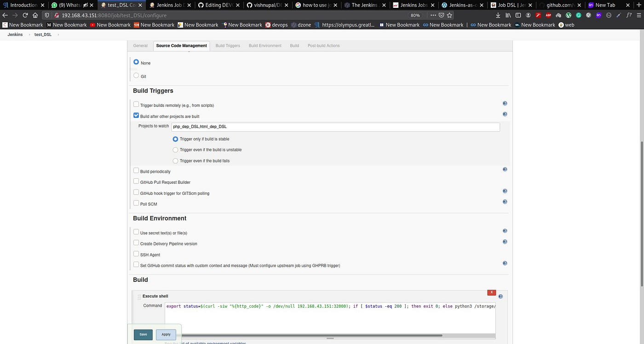
Task: Open the uTorrent extension icon
Action: coord(568,15)
